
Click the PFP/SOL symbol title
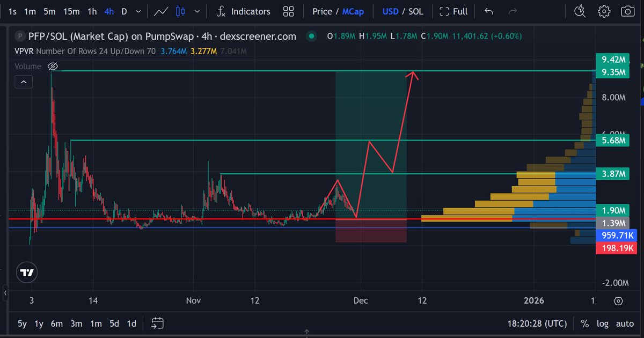point(161,36)
